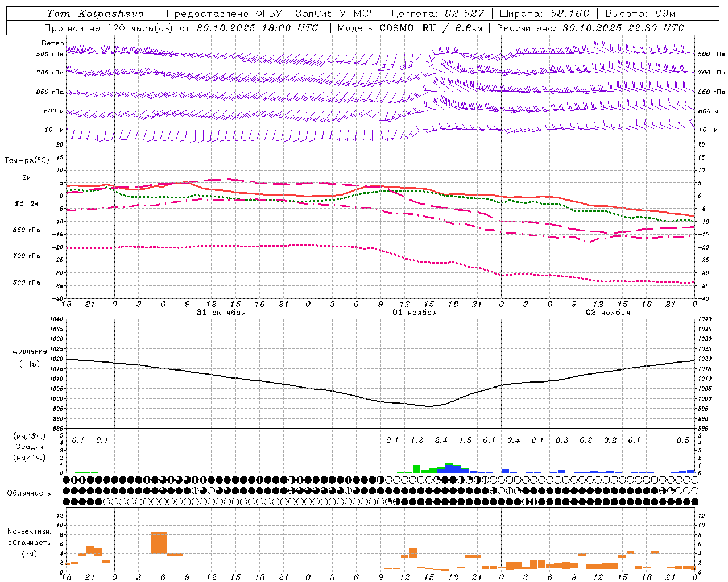The height and width of the screenshot is (582, 728).
Task: Click 'Предоставлено ФГБУ "ЗапСиб УГМС"' text
Action: click(271, 14)
